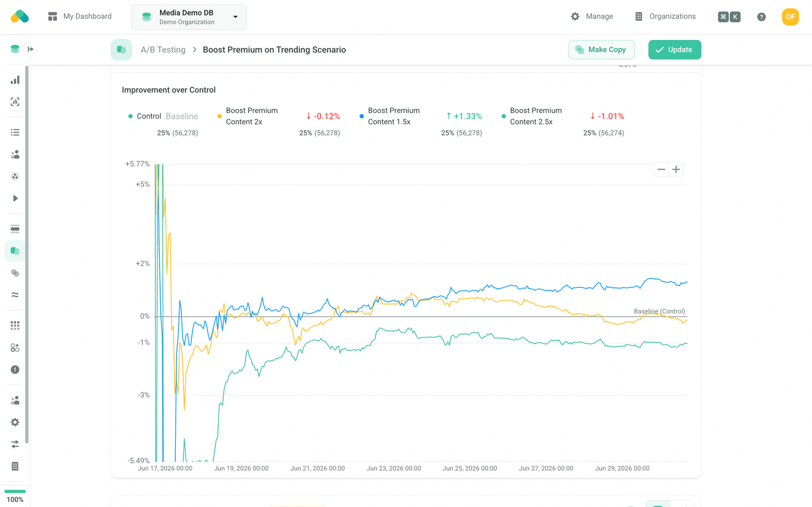Open the transfer arrows sidebar icon

(x=15, y=444)
